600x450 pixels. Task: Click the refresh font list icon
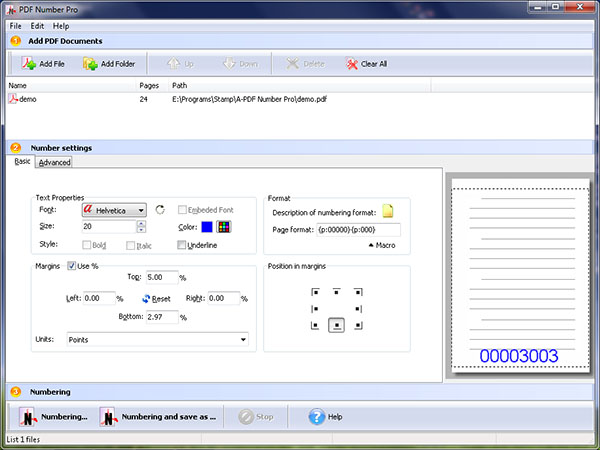[160, 210]
